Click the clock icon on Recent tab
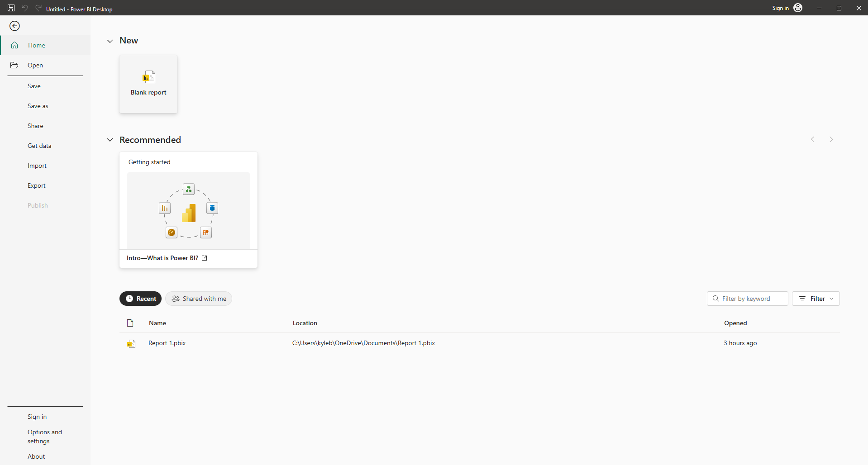868x465 pixels. pos(129,299)
